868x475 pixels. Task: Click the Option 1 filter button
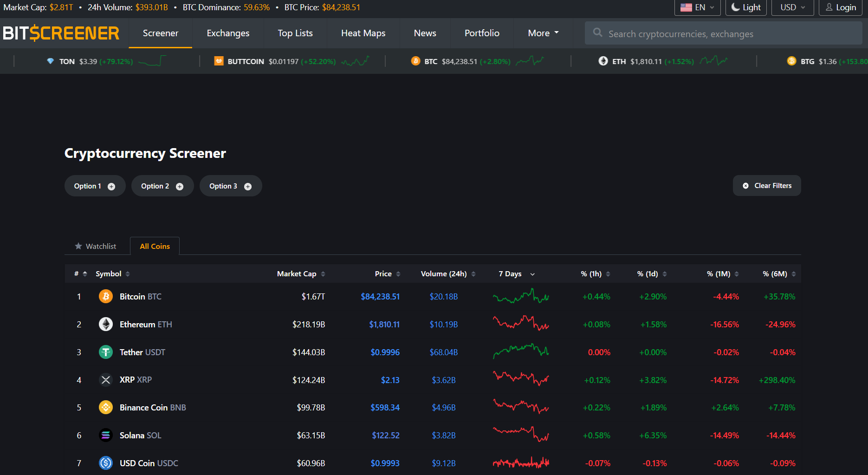click(95, 186)
